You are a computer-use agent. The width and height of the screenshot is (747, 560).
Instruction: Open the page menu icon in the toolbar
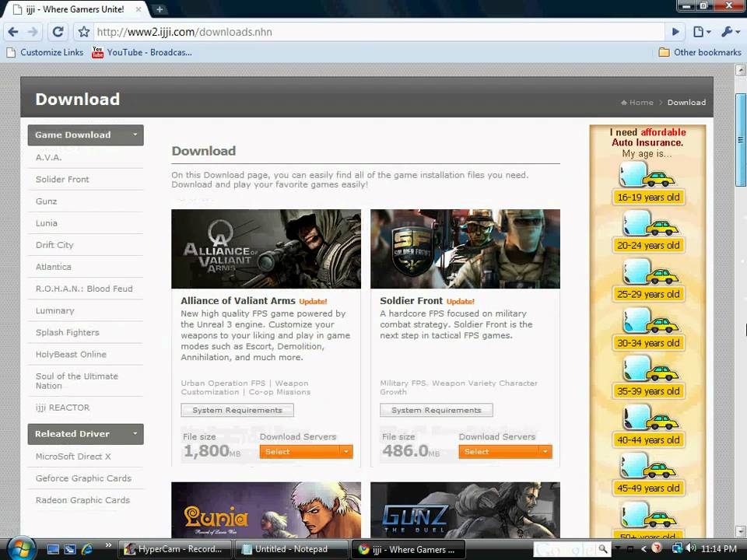pos(702,32)
